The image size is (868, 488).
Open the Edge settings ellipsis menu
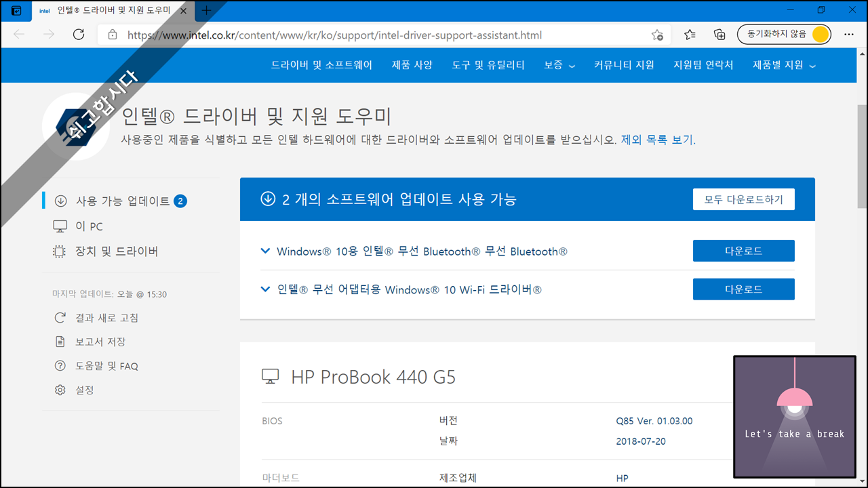pyautogui.click(x=849, y=35)
